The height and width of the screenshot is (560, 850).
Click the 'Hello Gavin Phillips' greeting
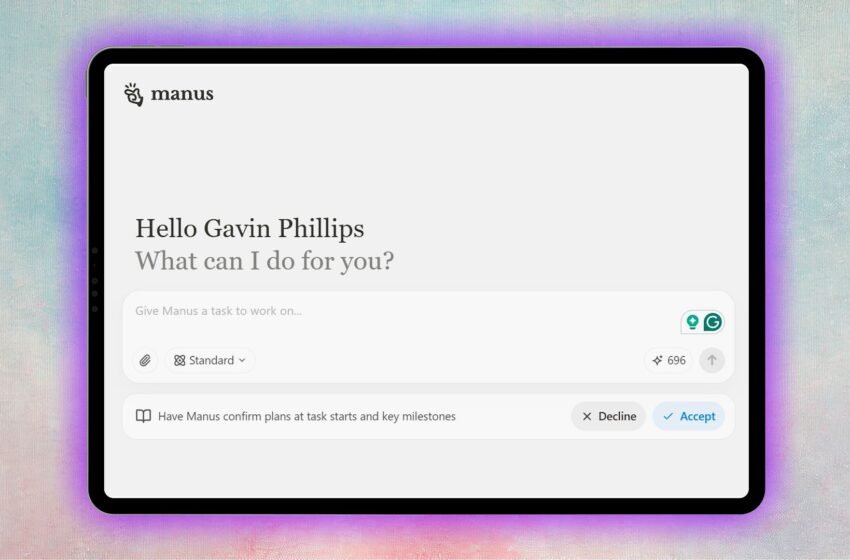(249, 229)
